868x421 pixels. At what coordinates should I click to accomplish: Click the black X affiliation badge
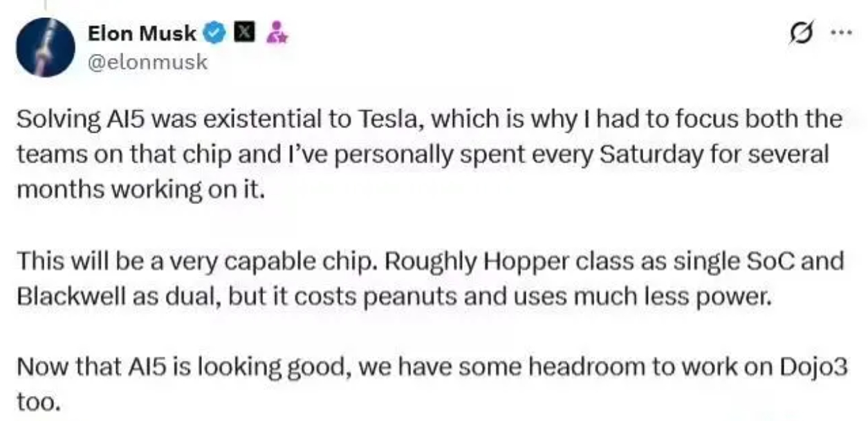(246, 32)
